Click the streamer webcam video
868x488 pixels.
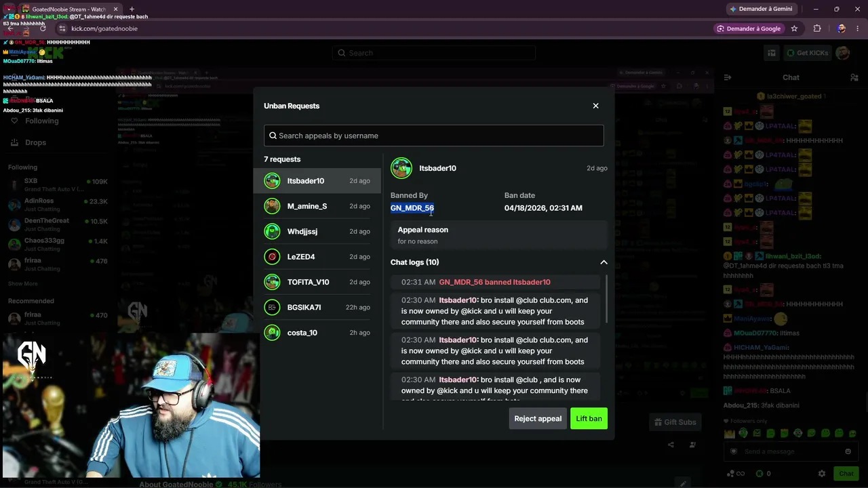131,405
